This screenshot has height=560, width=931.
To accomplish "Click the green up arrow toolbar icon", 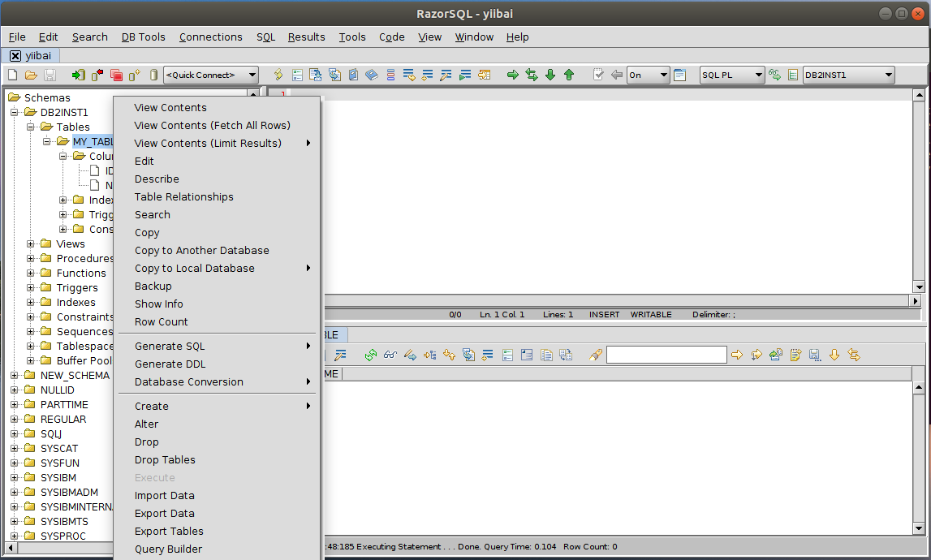I will [x=569, y=75].
